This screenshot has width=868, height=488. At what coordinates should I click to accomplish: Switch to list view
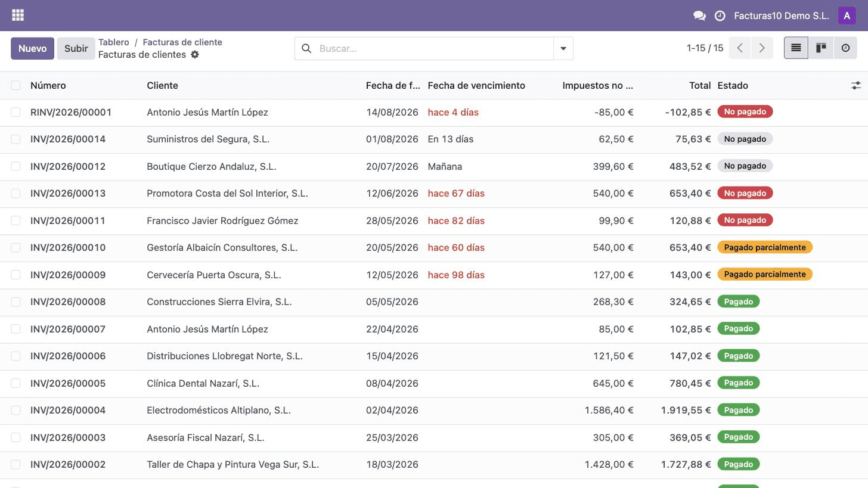[x=796, y=48]
